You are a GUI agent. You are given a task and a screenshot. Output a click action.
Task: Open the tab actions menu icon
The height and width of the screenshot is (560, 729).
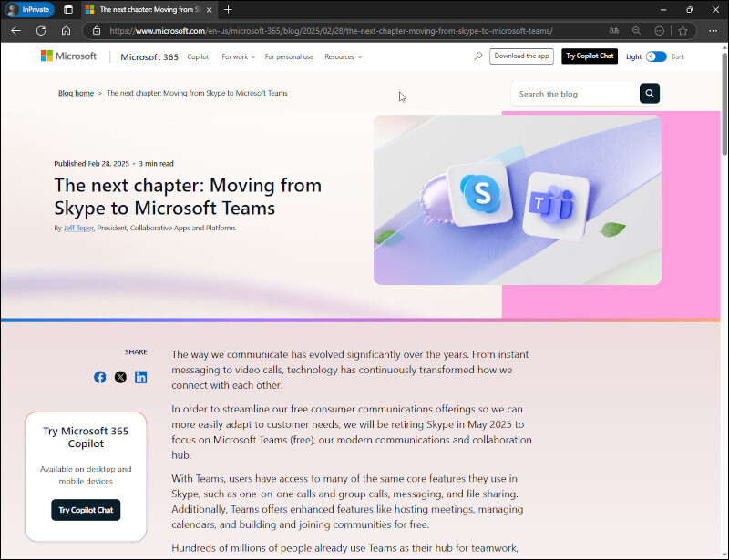68,9
